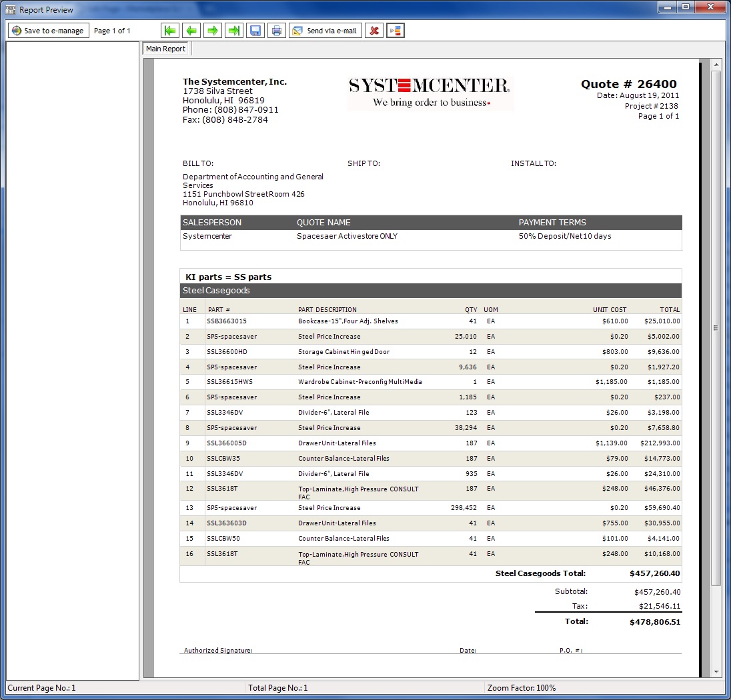Click the $212,993.00 line total
The height and width of the screenshot is (700, 731).
660,443
